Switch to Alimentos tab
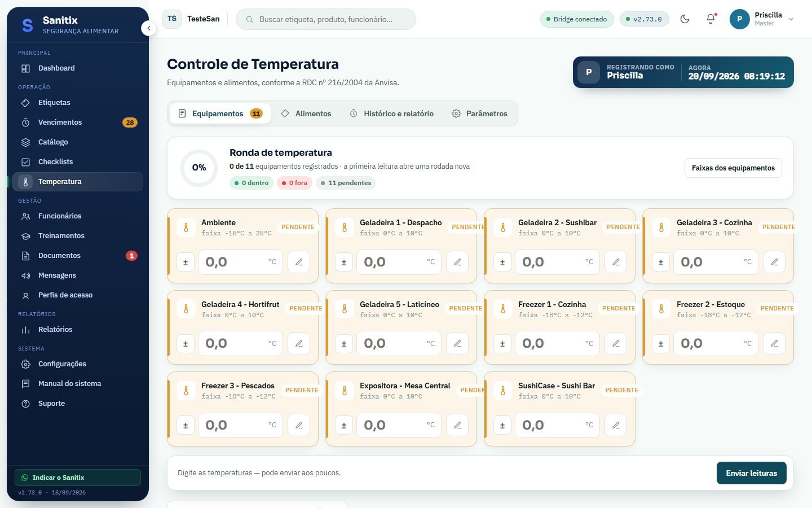Image resolution: width=812 pixels, height=508 pixels. (x=306, y=113)
